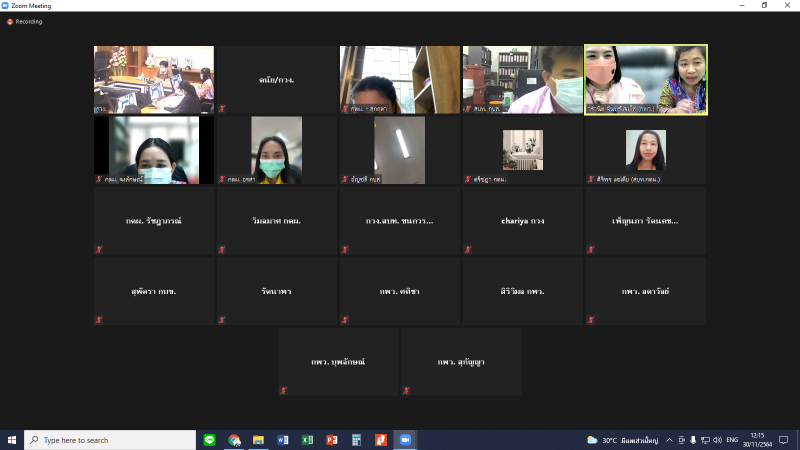
Task: Select the woman in yellow with green mask tile
Action: pyautogui.click(x=277, y=150)
